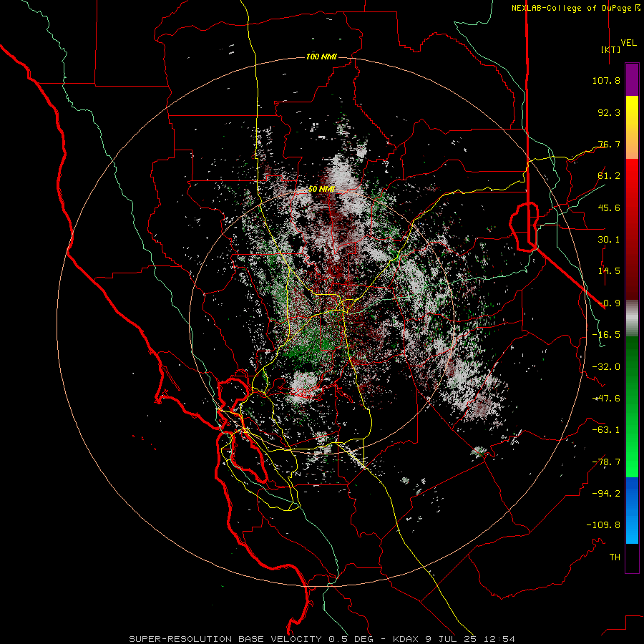Click the -63.1 velocity scale value
Screen dimensions: 644x644
pyautogui.click(x=606, y=430)
